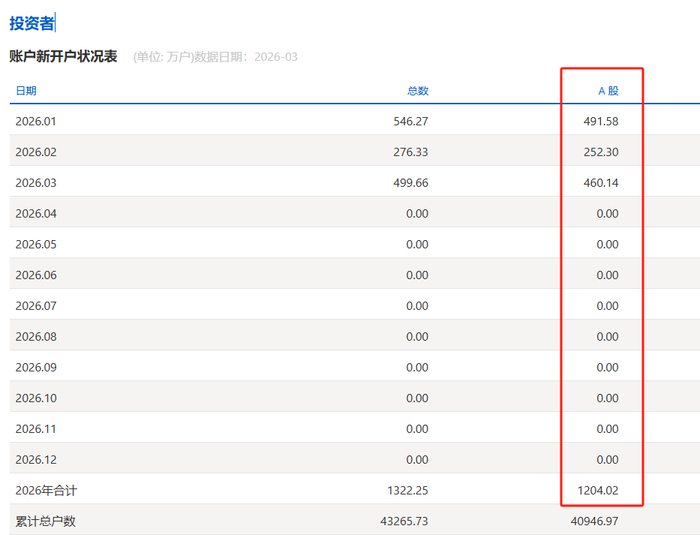Click the 总数 column header
This screenshot has height=535, width=700.
click(418, 91)
